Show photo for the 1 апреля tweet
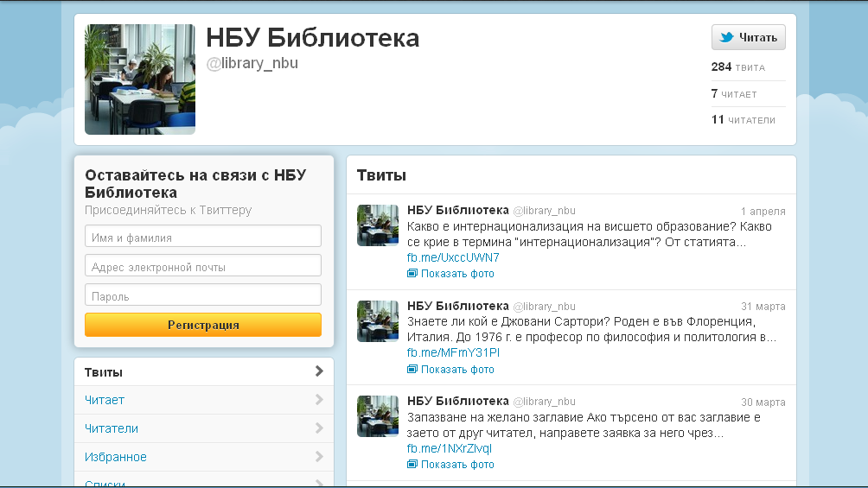 457,273
